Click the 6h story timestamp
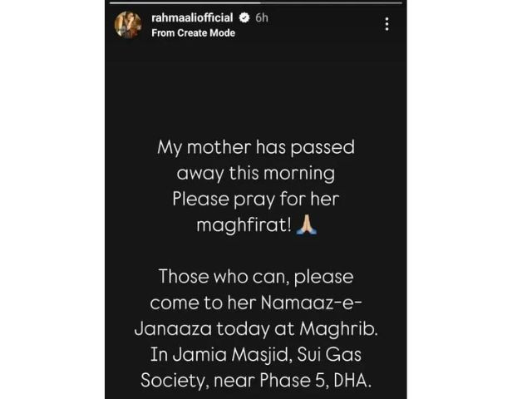Image resolution: width=532 pixels, height=399 pixels. tap(260, 17)
